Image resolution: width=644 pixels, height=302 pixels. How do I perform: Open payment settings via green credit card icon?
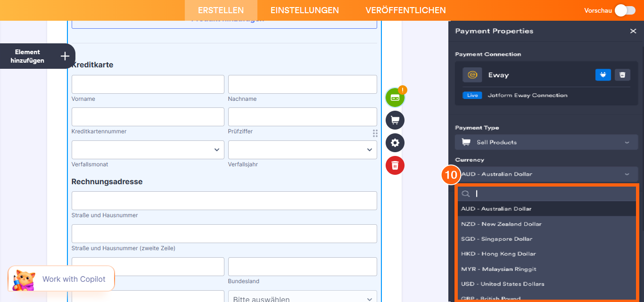[x=395, y=97]
